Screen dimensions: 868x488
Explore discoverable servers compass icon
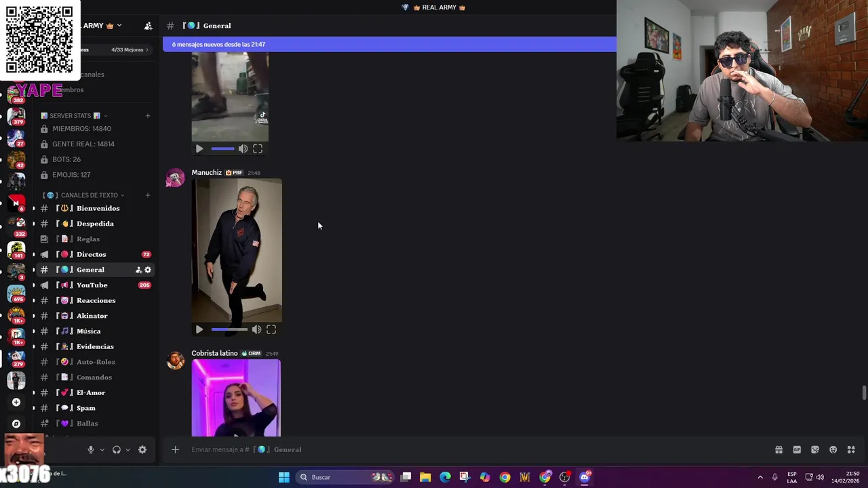point(16,424)
